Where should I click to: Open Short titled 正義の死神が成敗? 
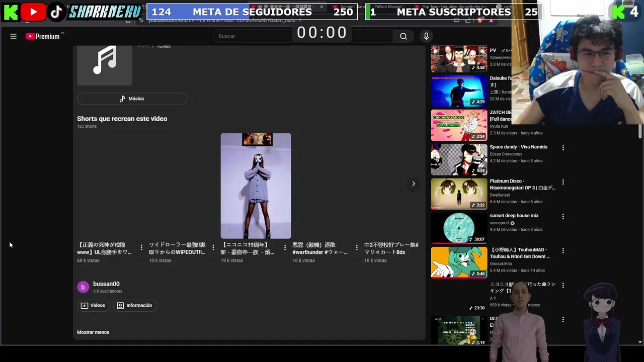click(x=104, y=248)
